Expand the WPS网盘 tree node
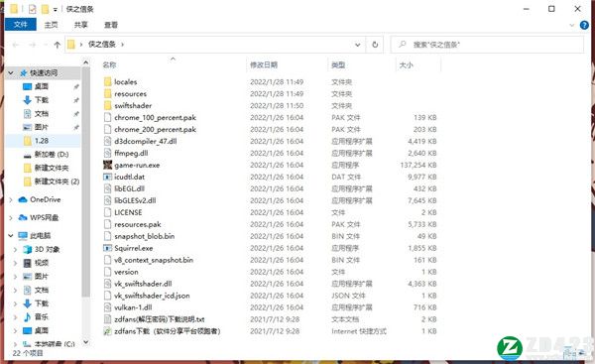This screenshot has width=595, height=364. 11,218
